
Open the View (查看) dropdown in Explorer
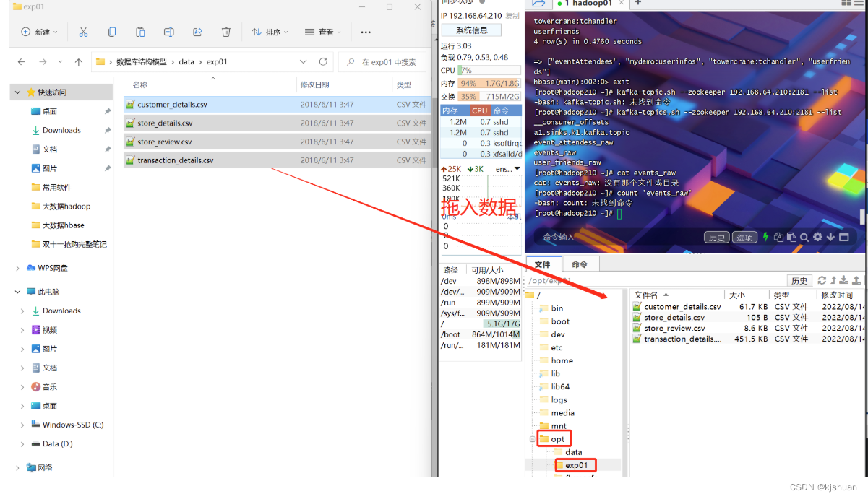pos(322,32)
